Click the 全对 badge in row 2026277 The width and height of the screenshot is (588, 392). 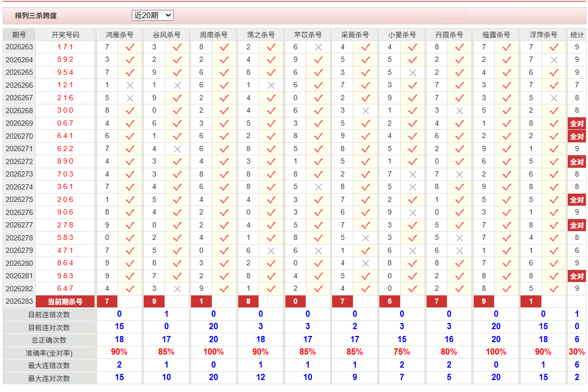click(577, 225)
